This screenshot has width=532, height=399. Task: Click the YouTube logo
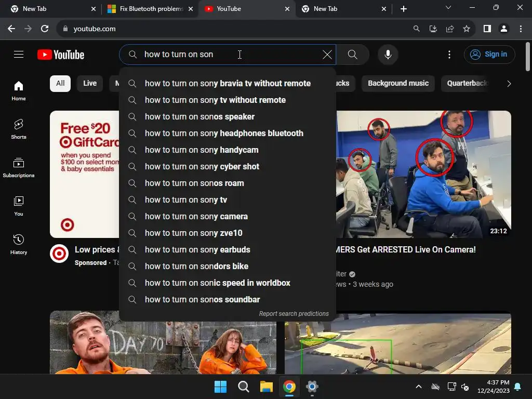coord(61,55)
